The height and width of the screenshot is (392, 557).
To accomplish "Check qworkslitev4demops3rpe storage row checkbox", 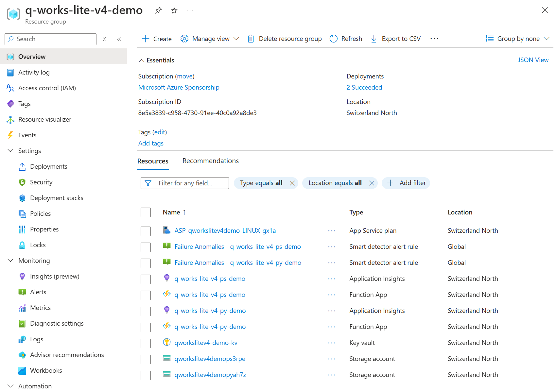I will pos(146,359).
